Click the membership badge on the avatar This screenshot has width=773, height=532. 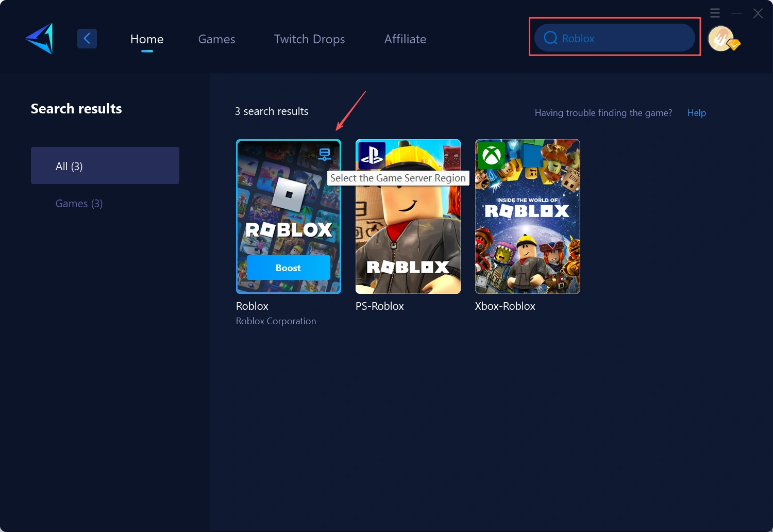pos(734,46)
